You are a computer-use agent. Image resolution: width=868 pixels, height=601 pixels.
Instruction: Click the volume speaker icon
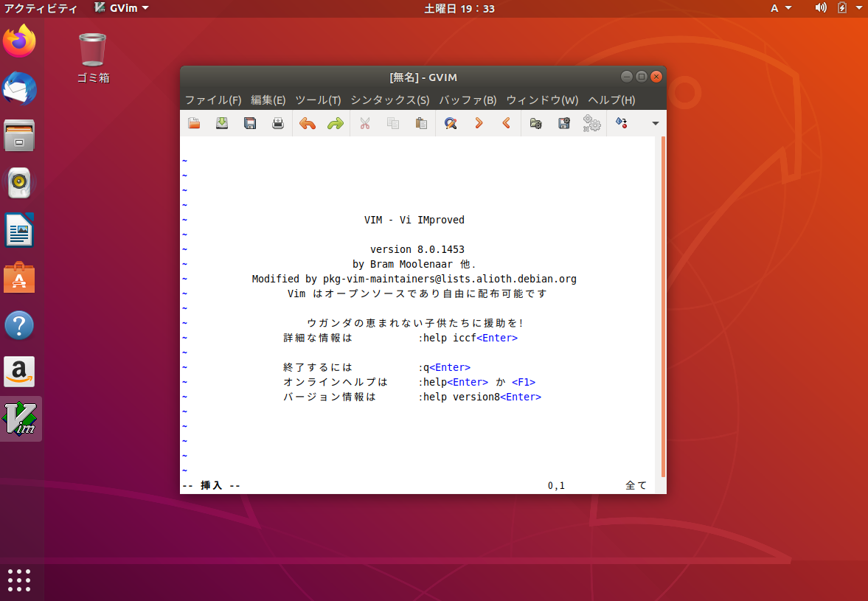[x=821, y=8]
